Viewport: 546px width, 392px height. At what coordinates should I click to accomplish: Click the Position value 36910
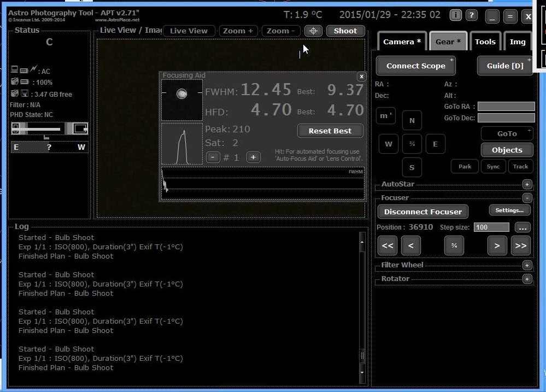pos(421,227)
